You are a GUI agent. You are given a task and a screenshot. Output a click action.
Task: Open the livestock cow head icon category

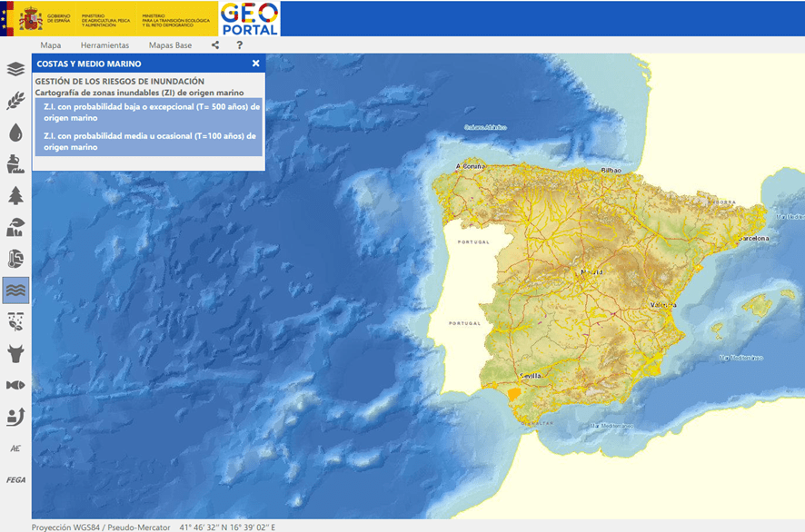click(15, 352)
